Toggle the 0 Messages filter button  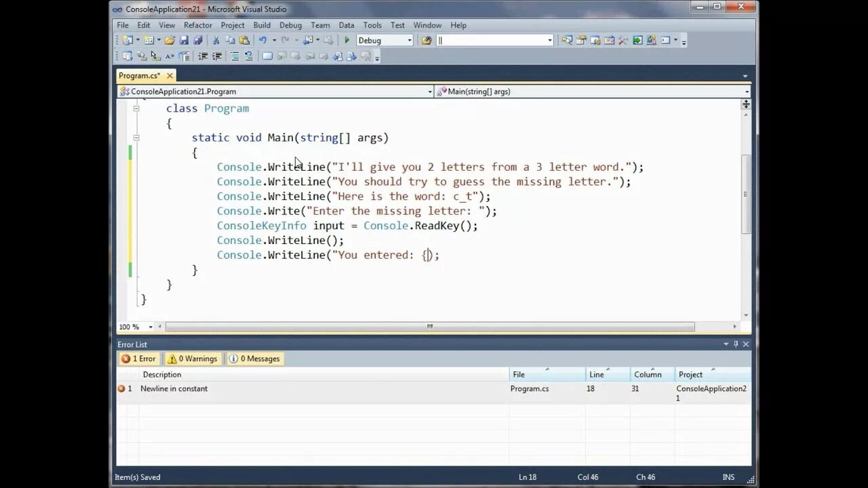[254, 359]
